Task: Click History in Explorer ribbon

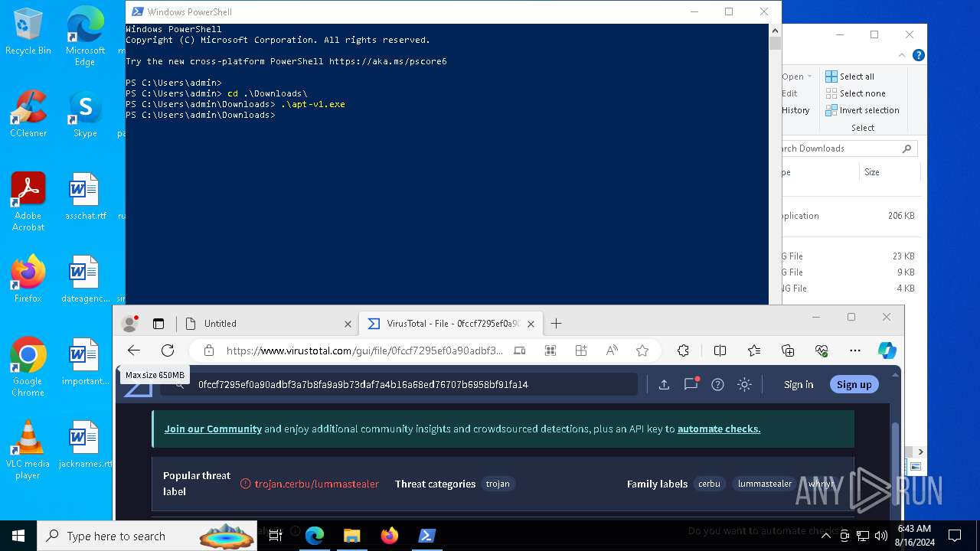Action: point(795,110)
